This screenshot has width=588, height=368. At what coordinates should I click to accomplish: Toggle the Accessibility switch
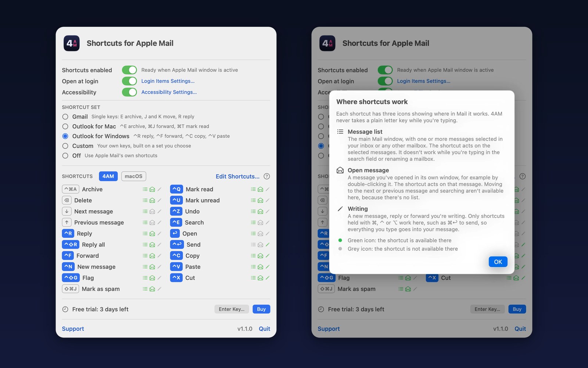pyautogui.click(x=129, y=92)
